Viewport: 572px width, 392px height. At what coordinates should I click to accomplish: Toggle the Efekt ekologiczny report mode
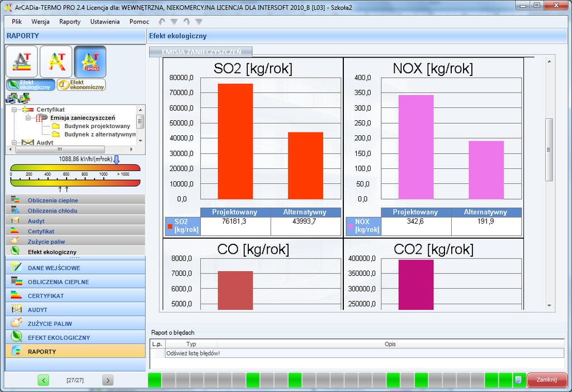(x=31, y=84)
